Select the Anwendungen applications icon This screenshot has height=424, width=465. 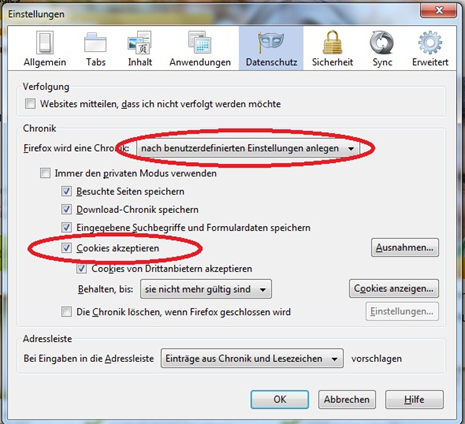tap(200, 43)
